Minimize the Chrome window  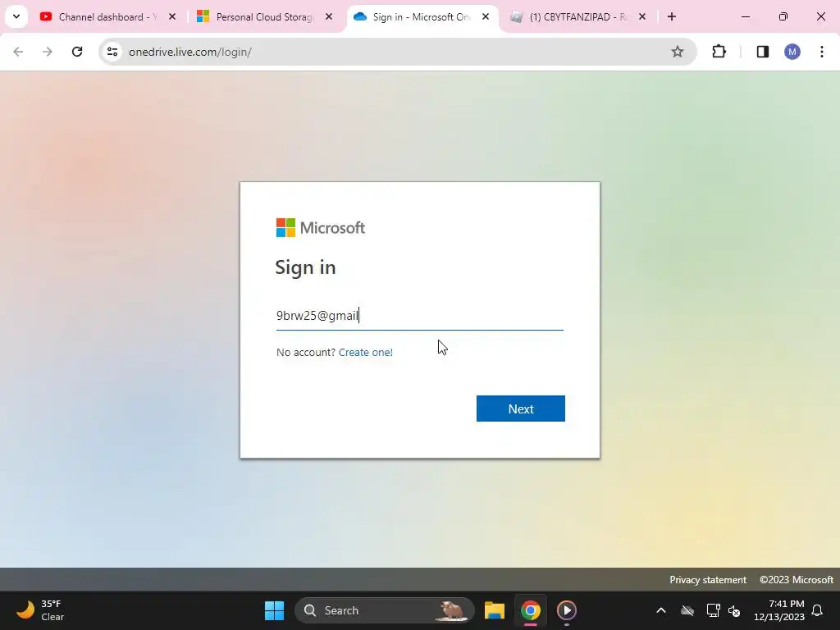pyautogui.click(x=745, y=16)
